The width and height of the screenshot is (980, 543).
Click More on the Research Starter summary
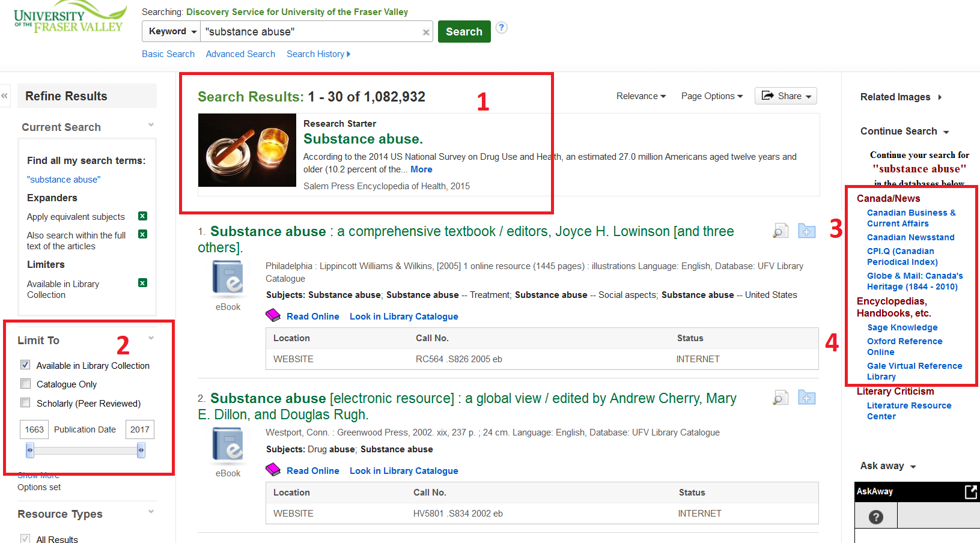(x=421, y=169)
